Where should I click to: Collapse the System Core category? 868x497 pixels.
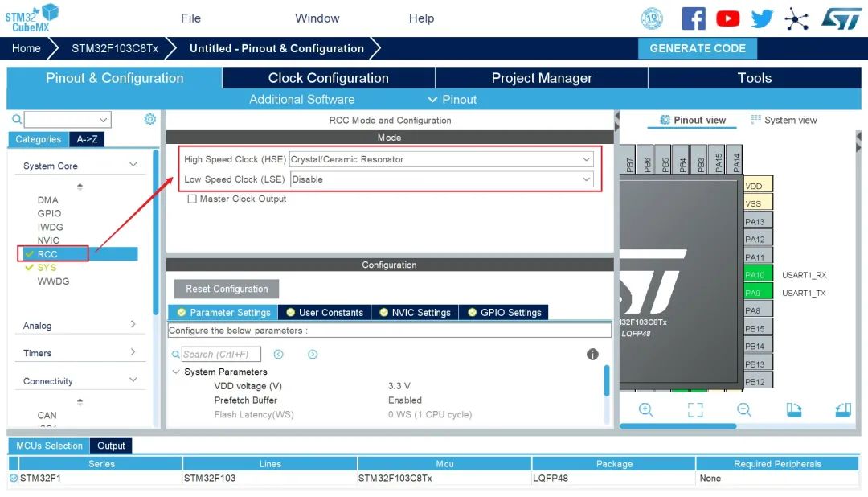[x=133, y=165]
